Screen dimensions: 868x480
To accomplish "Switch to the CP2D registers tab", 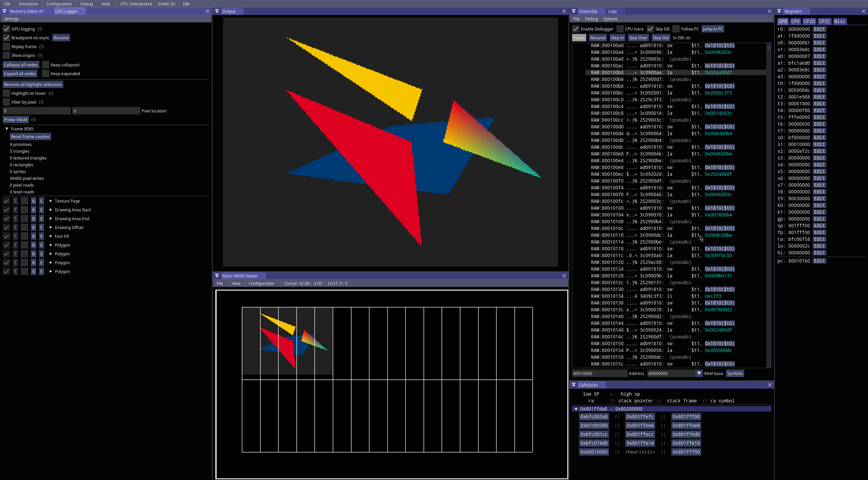I will (809, 21).
